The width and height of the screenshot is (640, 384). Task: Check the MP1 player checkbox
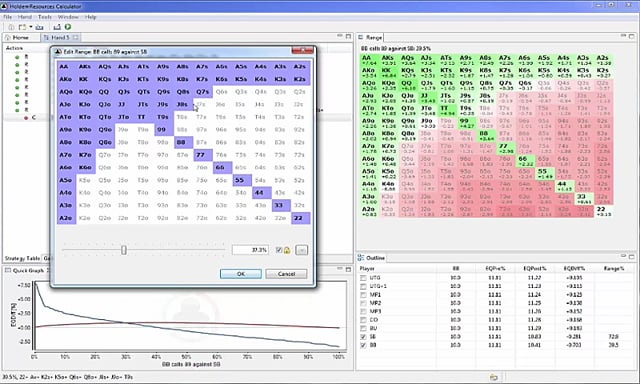[363, 295]
